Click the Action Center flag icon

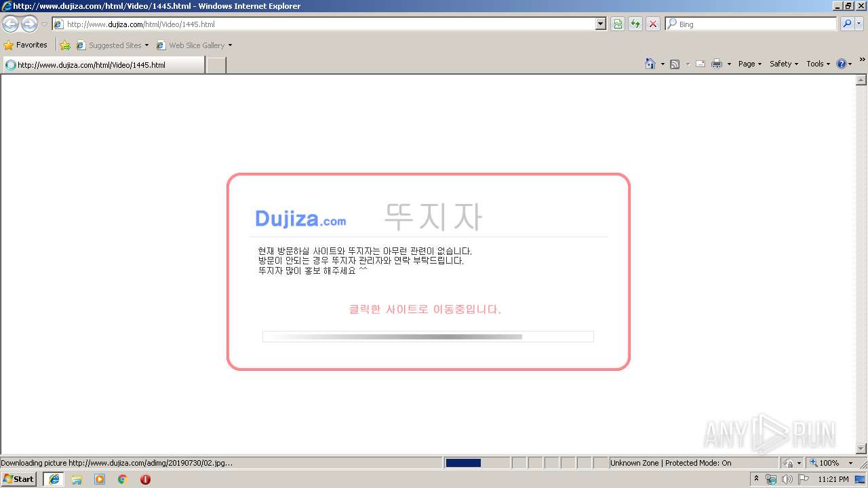804,479
